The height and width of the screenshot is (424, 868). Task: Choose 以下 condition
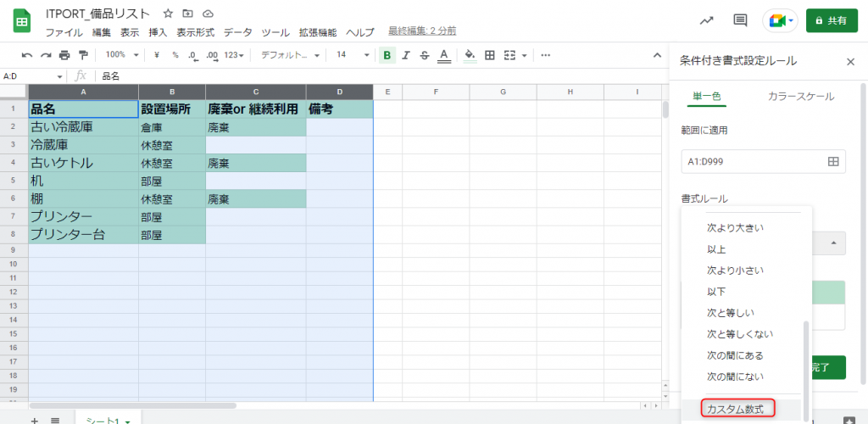[716, 291]
